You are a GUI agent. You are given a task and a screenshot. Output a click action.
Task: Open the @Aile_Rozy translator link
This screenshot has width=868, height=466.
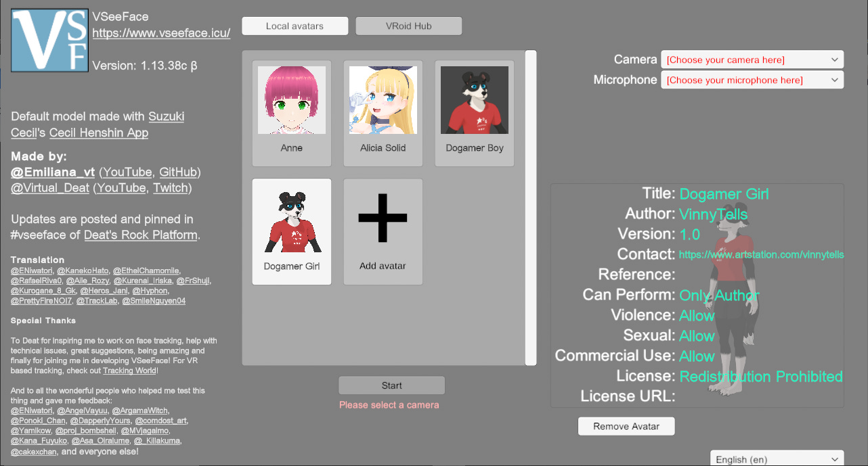tap(87, 281)
